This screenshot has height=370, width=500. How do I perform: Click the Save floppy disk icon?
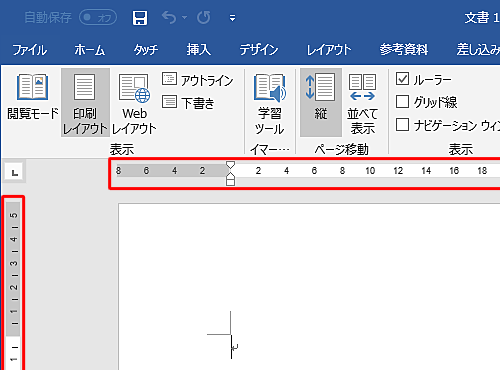pos(140,18)
